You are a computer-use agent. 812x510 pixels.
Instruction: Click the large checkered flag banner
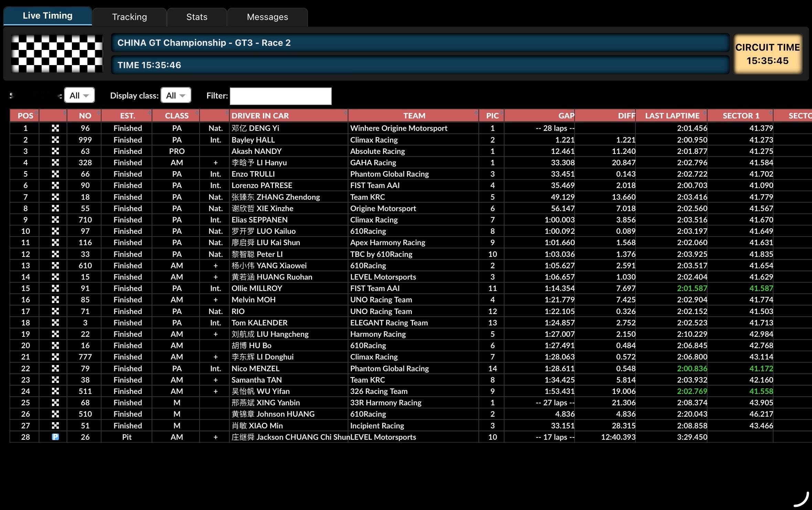click(x=57, y=53)
